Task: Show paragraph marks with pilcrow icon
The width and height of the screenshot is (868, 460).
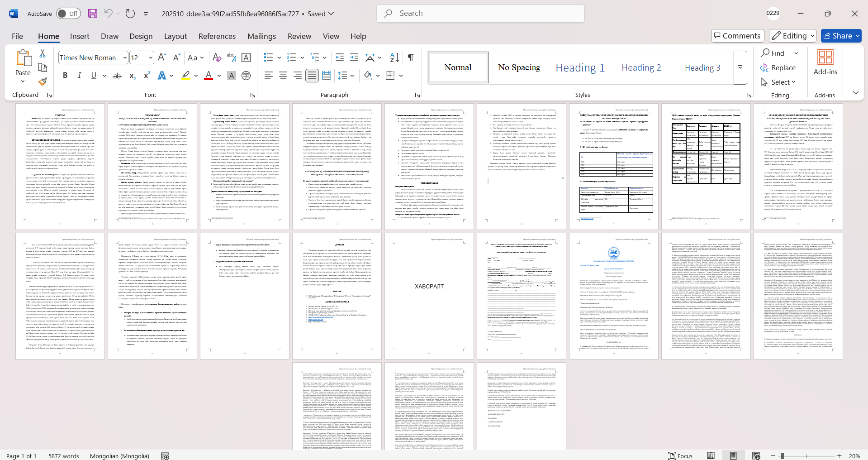Action: pyautogui.click(x=411, y=57)
